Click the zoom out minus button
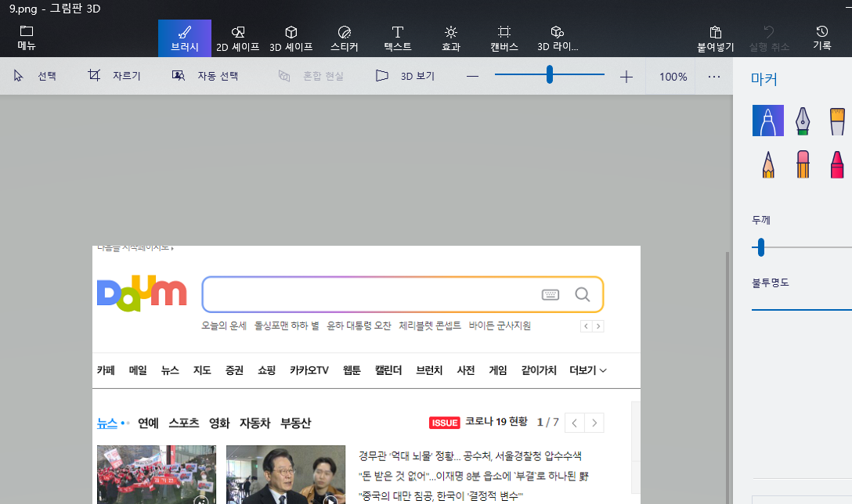 click(x=473, y=77)
